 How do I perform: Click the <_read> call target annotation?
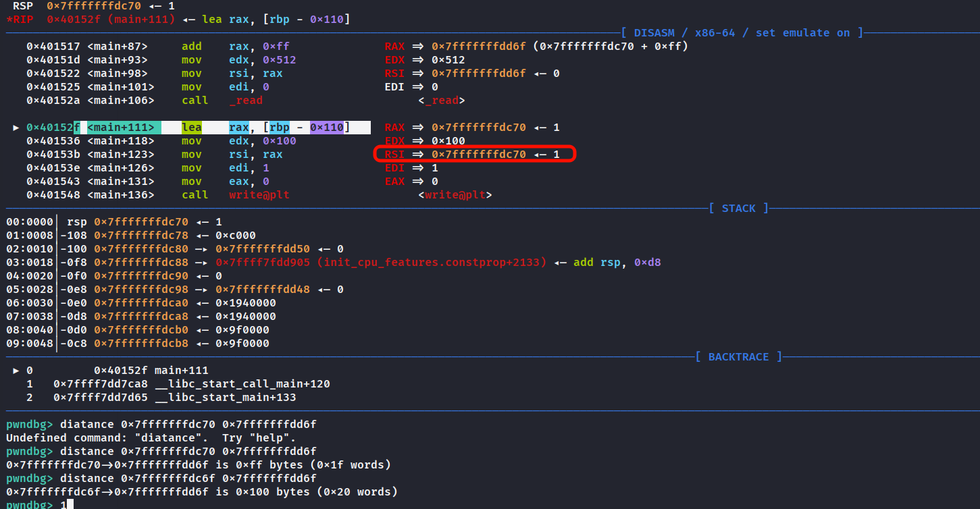click(442, 100)
